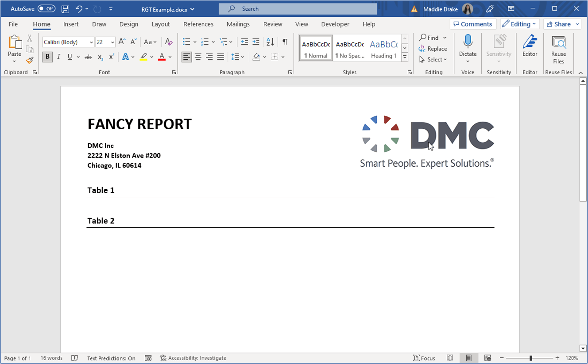Open Reuse Files
Screen dimensions: 588x364
[559, 50]
